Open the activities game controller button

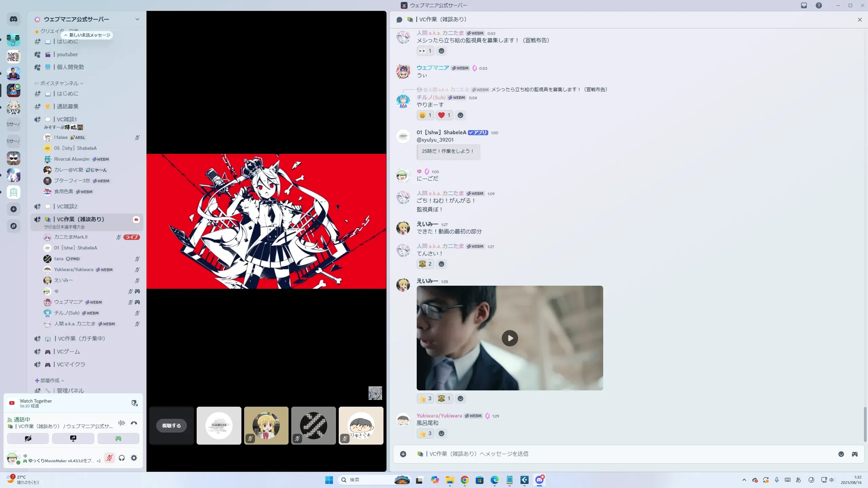pyautogui.click(x=118, y=439)
